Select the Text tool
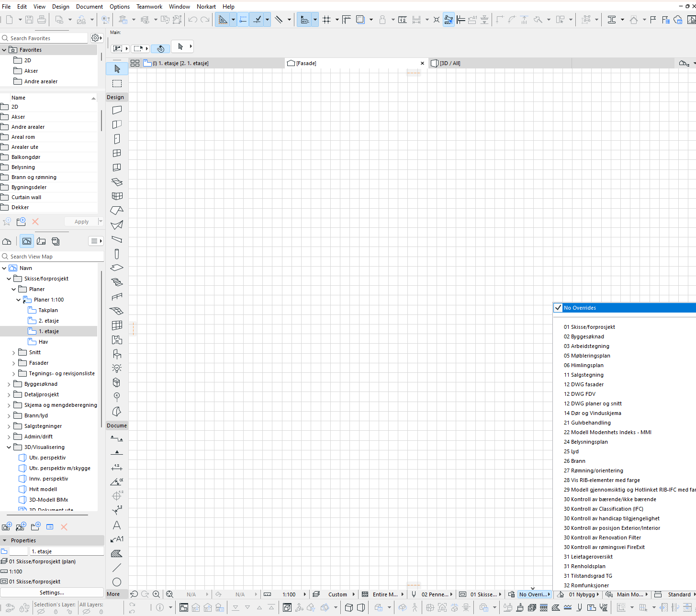The width and height of the screenshot is (696, 616). coord(117,525)
